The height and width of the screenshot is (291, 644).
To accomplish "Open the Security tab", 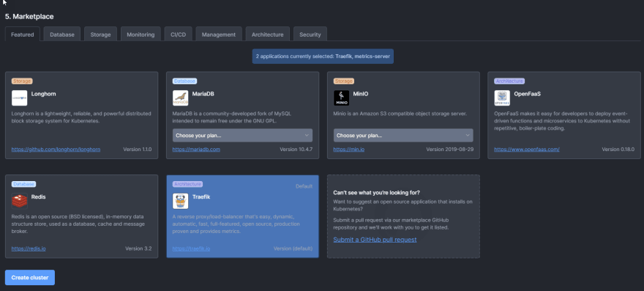I will click(x=310, y=34).
